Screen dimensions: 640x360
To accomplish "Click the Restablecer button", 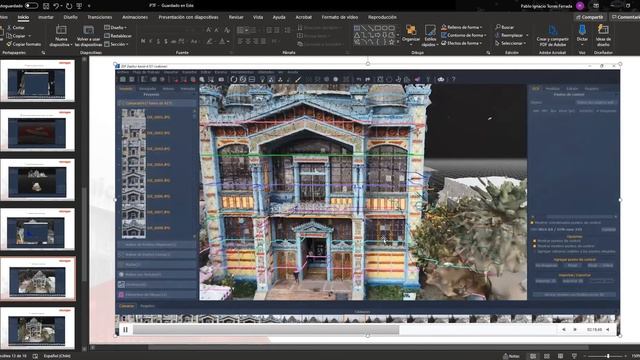I will (118, 36).
